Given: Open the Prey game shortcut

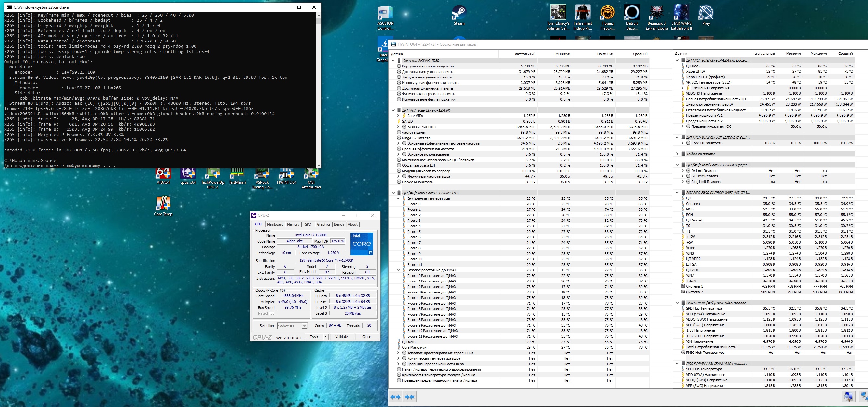Looking at the screenshot, I should pyautogui.click(x=706, y=15).
